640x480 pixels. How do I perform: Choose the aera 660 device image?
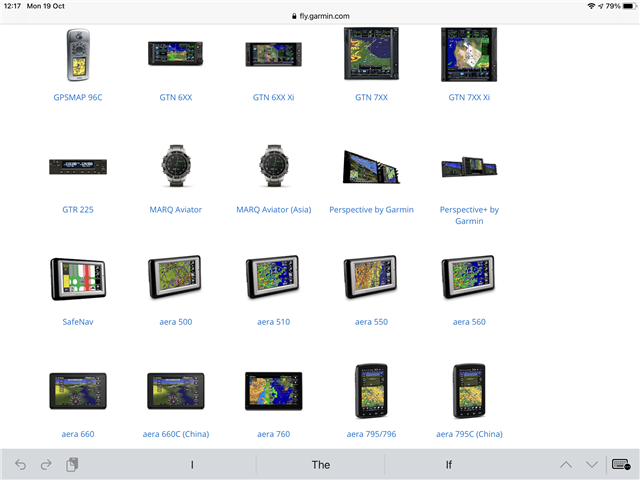pyautogui.click(x=78, y=391)
